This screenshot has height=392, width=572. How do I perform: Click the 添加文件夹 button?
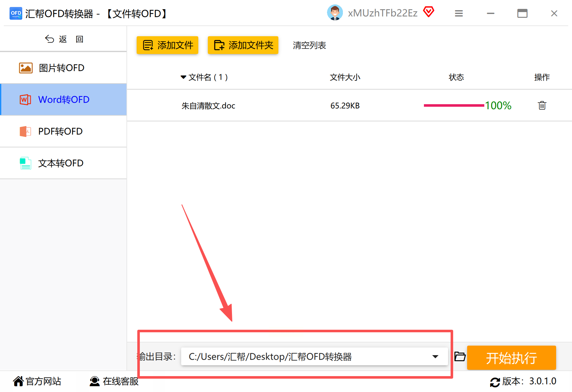tap(243, 45)
